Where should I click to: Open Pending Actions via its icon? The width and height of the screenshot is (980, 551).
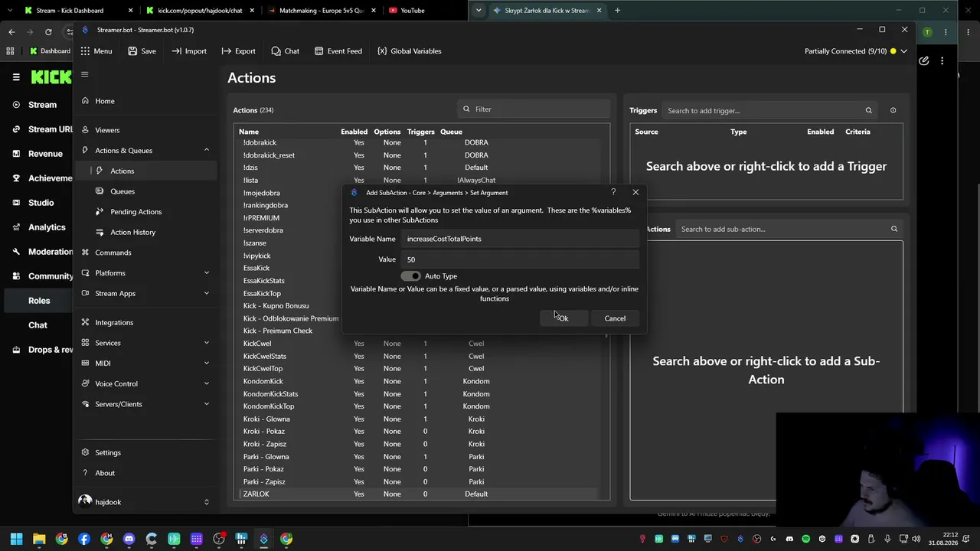100,212
